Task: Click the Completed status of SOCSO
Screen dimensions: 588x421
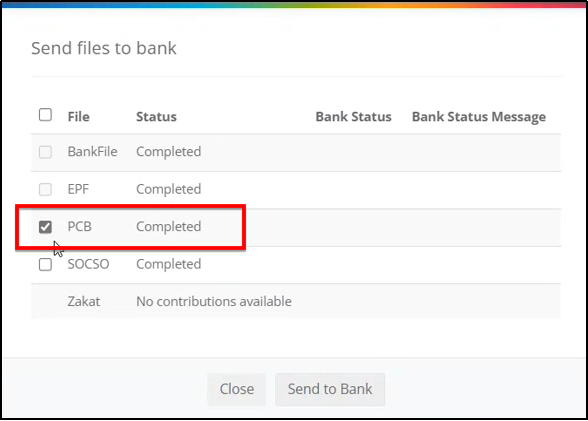Action: click(169, 264)
